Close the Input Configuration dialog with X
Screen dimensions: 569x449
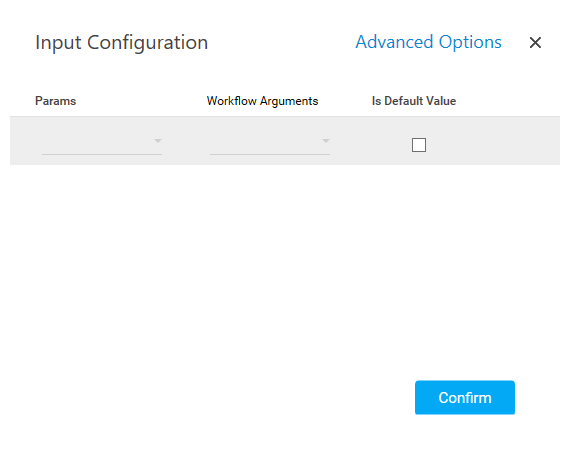[535, 42]
